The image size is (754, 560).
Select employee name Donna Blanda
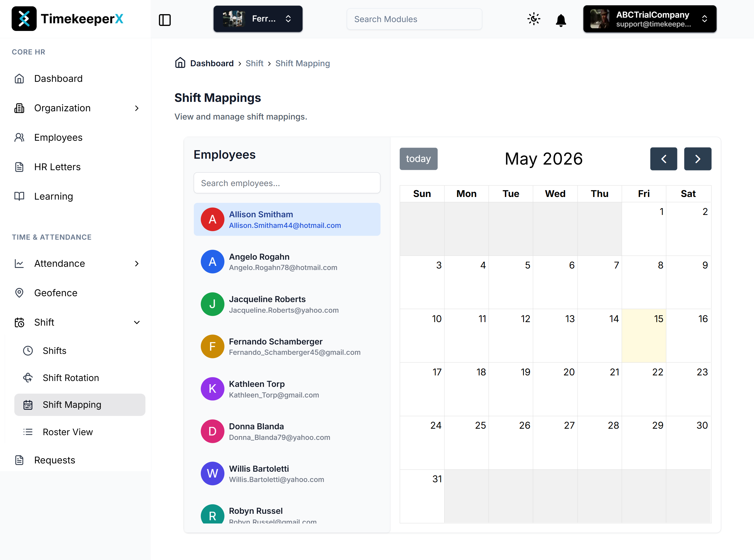[256, 426]
